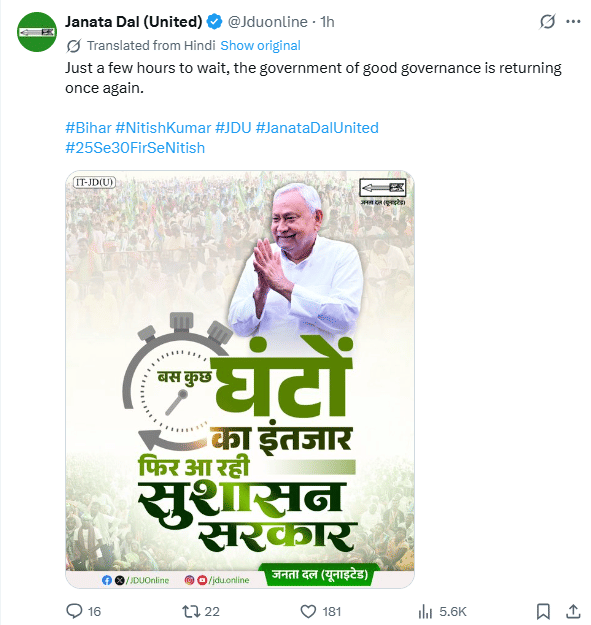Open the #NitishKumar hashtag

pyautogui.click(x=163, y=128)
